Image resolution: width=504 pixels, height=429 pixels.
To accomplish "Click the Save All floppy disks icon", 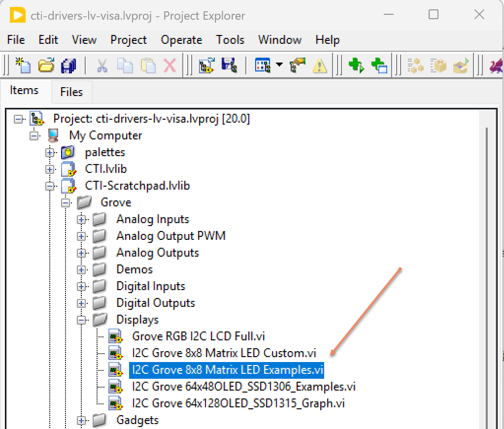I will pyautogui.click(x=68, y=65).
